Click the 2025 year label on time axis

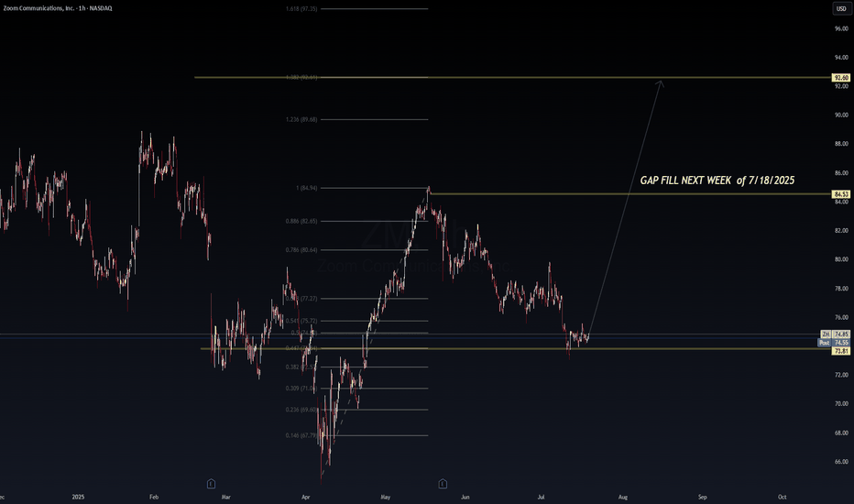point(78,497)
